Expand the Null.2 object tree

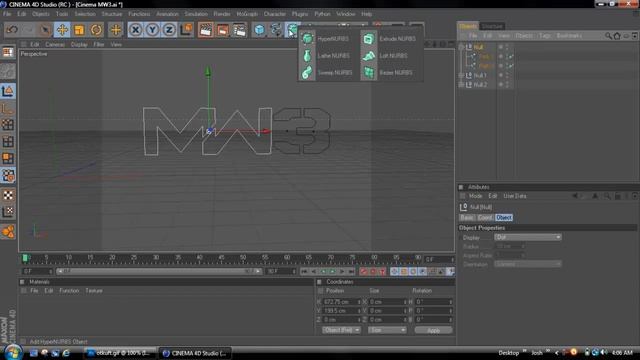click(x=461, y=84)
